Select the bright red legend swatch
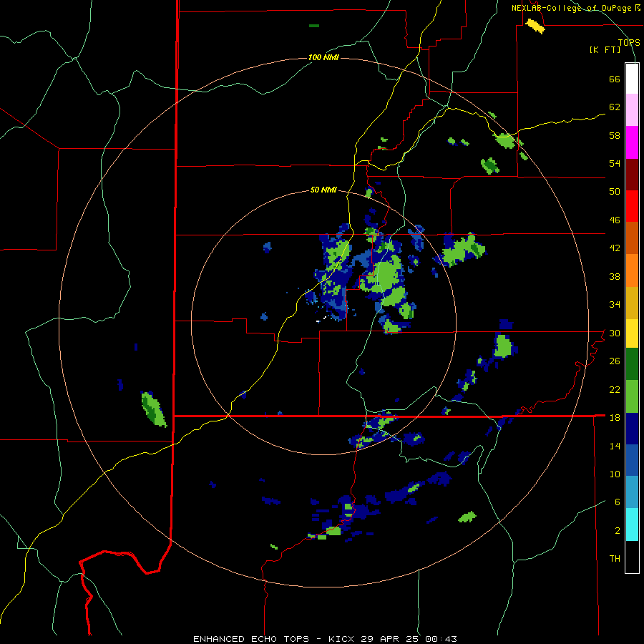 click(x=632, y=206)
